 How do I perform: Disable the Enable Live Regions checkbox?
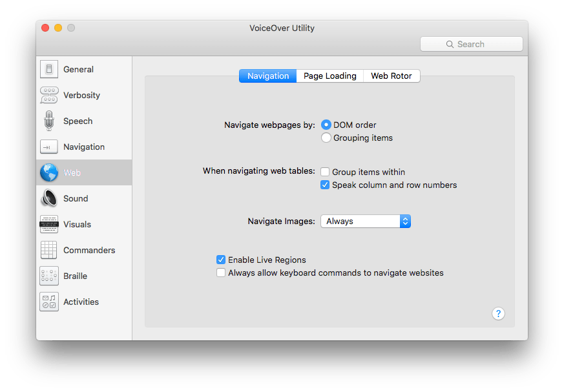pyautogui.click(x=222, y=260)
